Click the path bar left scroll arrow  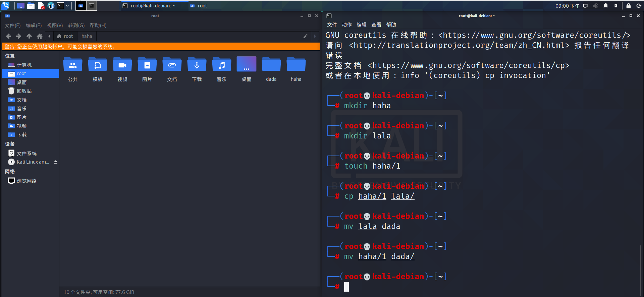point(49,36)
